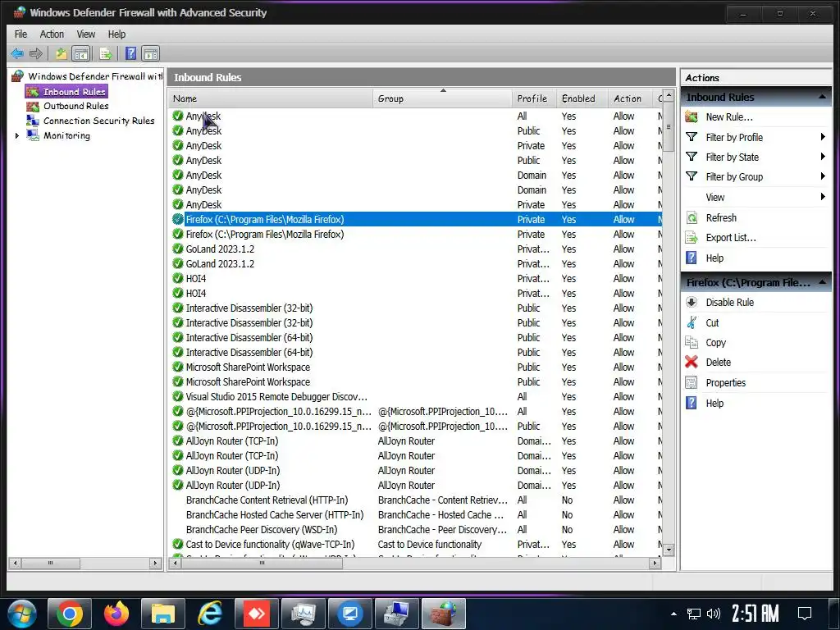Create a rule with New Rule… action
840x630 pixels.
(x=728, y=116)
